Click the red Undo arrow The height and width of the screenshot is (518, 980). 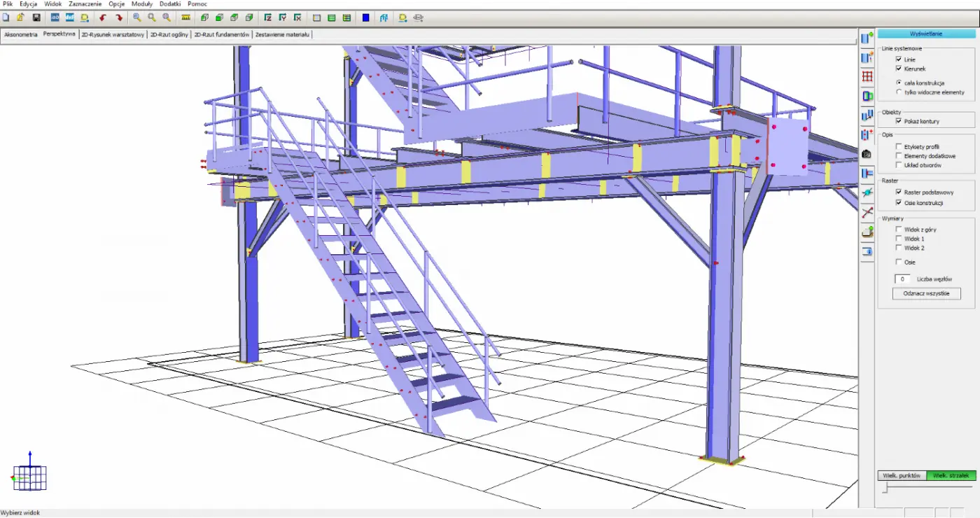click(103, 17)
